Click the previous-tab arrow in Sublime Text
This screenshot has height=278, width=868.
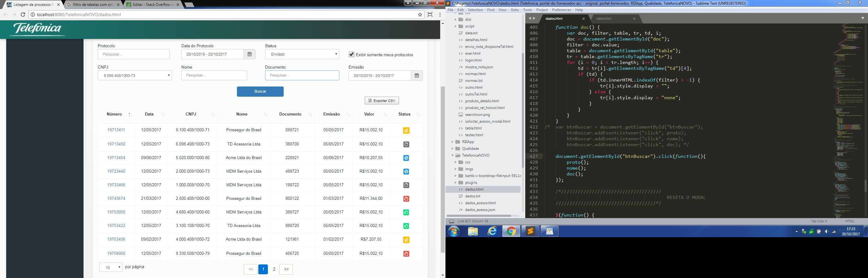tap(530, 19)
